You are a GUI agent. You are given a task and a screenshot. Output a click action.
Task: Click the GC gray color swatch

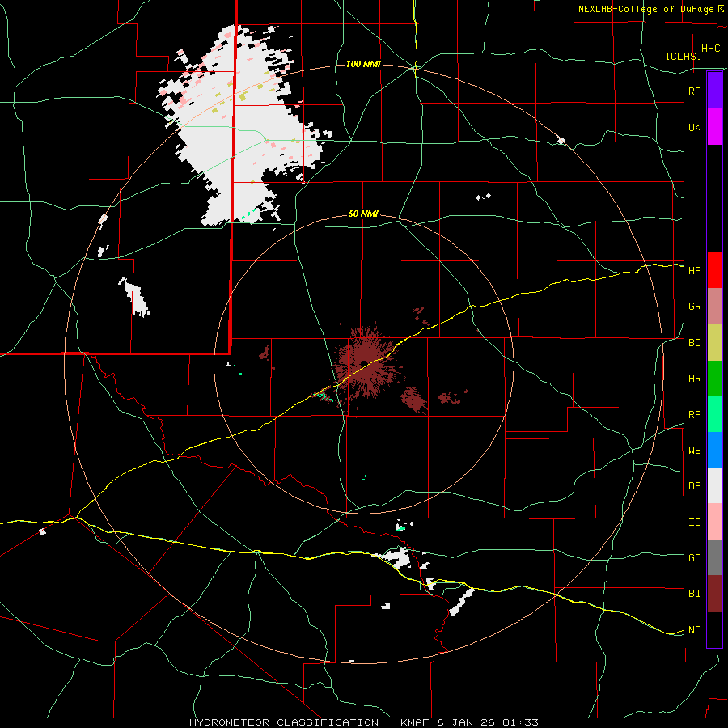[714, 557]
